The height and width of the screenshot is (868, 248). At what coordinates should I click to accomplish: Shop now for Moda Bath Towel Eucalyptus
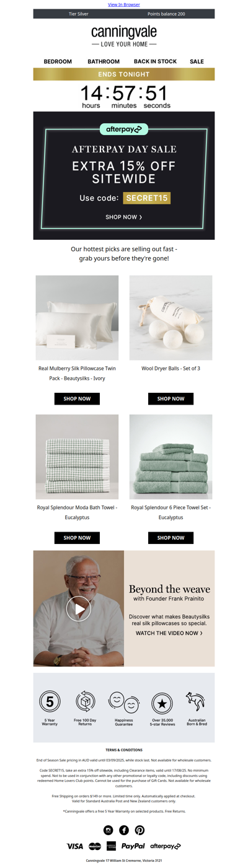[77, 538]
